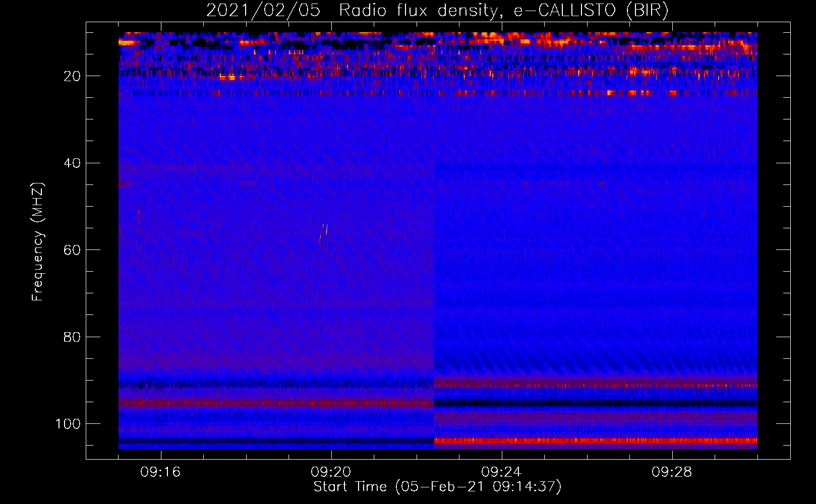This screenshot has height=504, width=816.
Task: Click the 09:24 time tick label
Action: [x=501, y=472]
